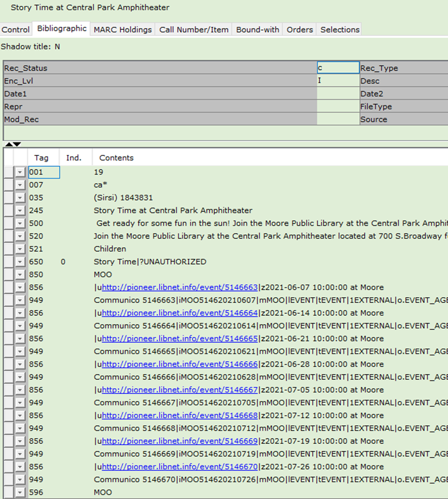Image resolution: width=448 pixels, height=499 pixels.
Task: Go to the Bound-with tab
Action: point(258,29)
